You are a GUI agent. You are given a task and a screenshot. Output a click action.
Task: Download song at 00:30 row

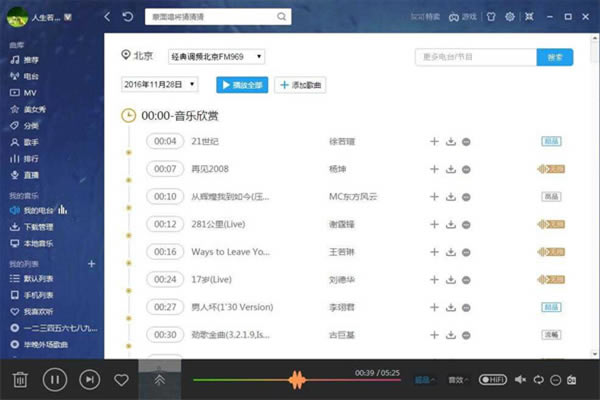[451, 335]
